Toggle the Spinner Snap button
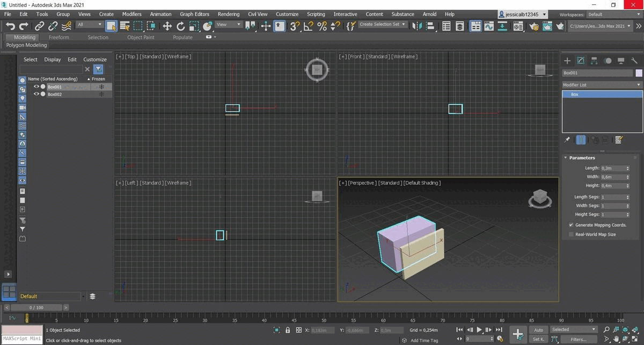 (x=335, y=25)
